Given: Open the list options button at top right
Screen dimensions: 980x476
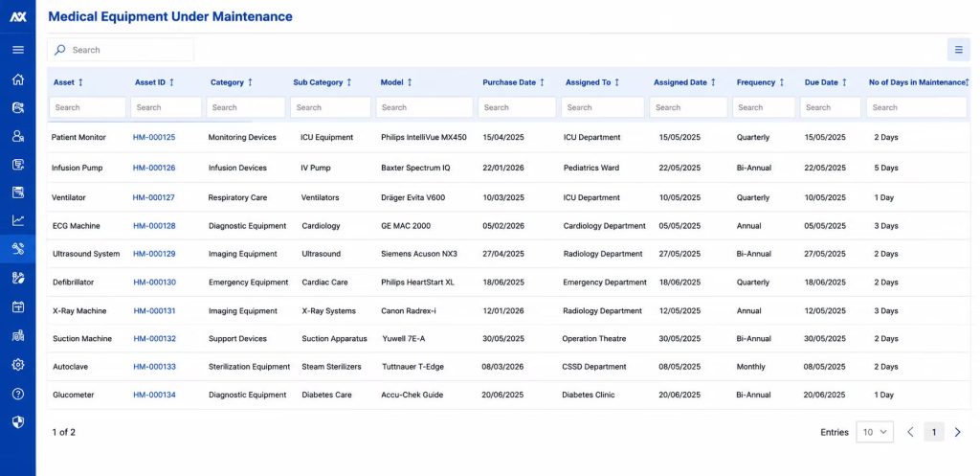Looking at the screenshot, I should pos(959,50).
